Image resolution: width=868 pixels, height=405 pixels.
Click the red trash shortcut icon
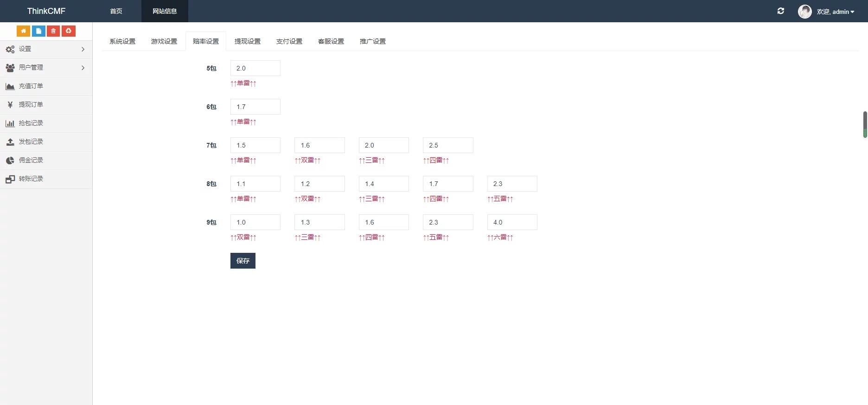pos(53,31)
